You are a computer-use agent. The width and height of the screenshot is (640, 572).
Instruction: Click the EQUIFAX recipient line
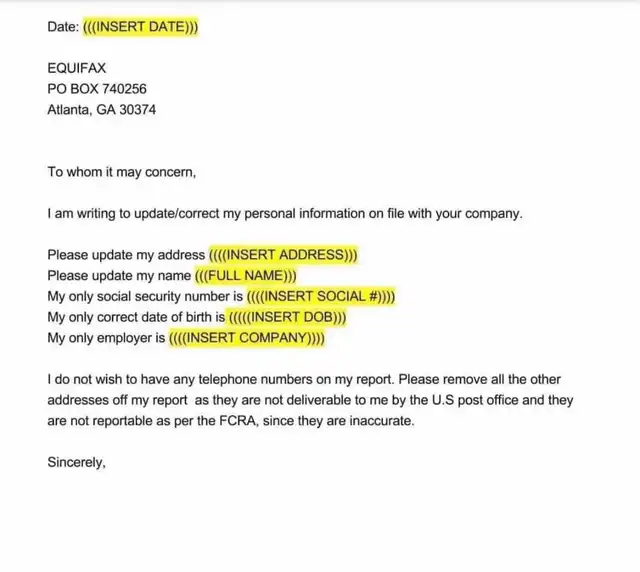[77, 68]
